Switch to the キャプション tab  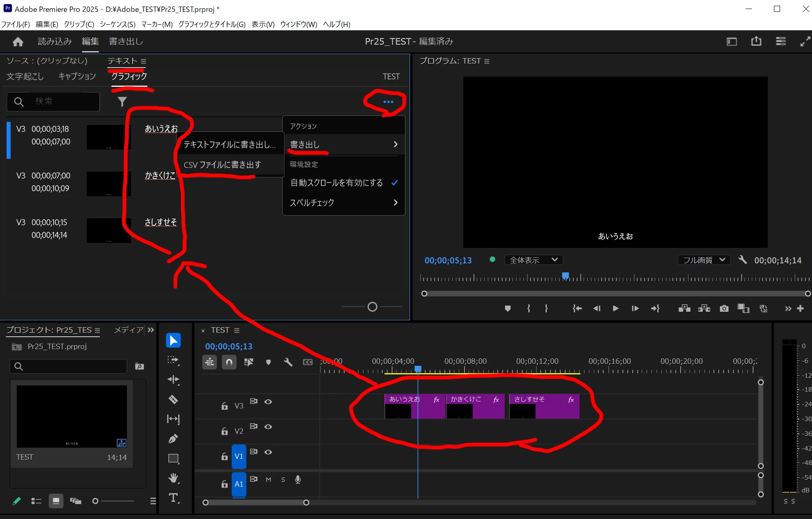pos(77,76)
